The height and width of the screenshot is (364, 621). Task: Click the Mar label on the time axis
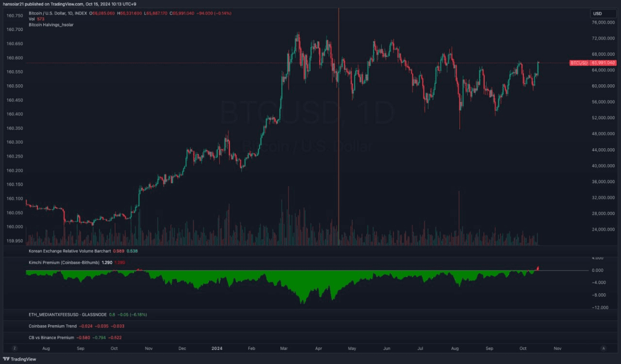(x=283, y=348)
